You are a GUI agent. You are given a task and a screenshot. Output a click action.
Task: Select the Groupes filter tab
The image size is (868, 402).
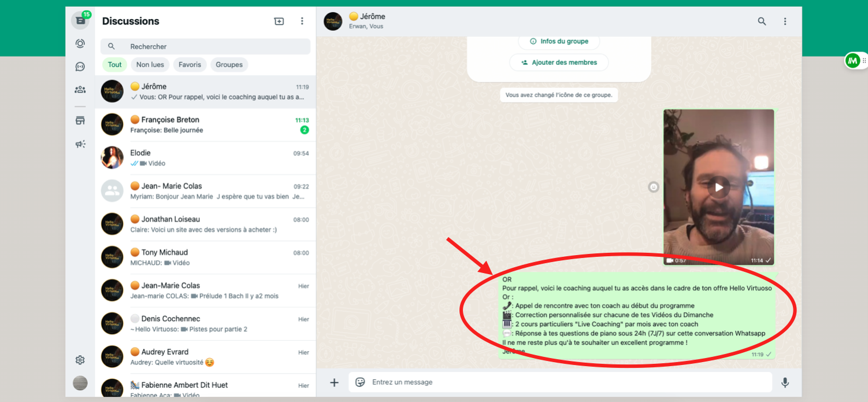229,65
